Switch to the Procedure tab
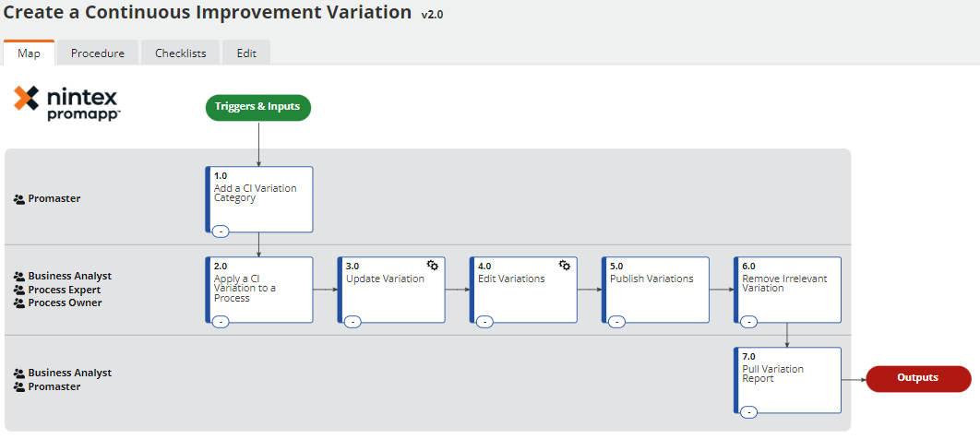 point(98,53)
